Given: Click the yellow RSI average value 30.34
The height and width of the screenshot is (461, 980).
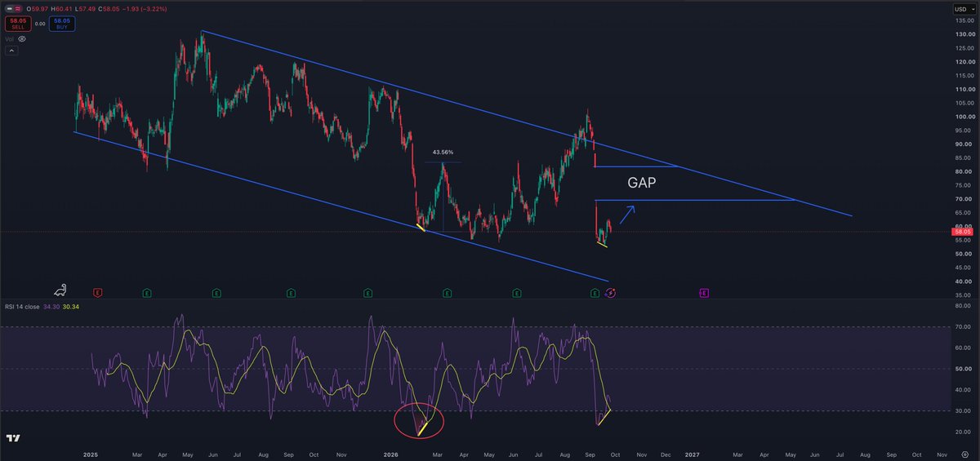Looking at the screenshot, I should point(71,307).
